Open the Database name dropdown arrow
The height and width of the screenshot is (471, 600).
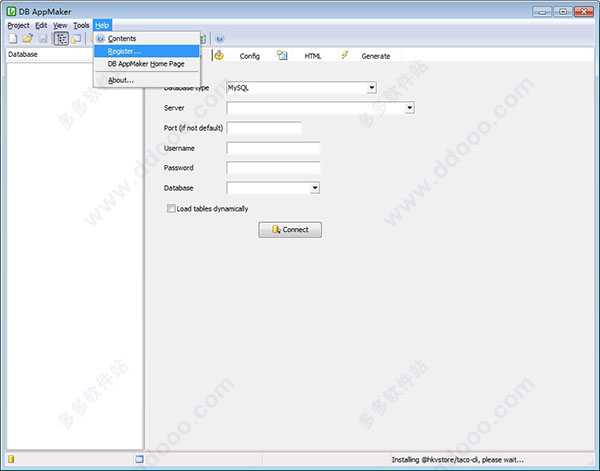point(315,188)
